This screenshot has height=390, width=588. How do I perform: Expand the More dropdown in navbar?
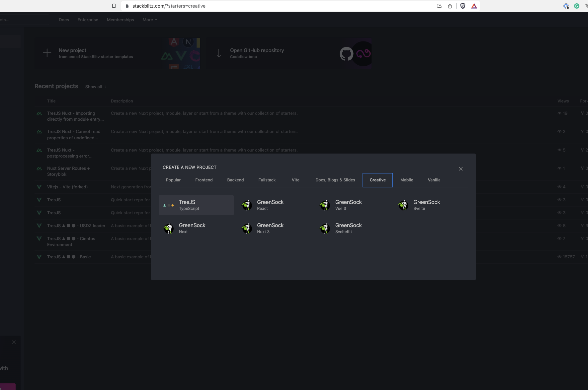coord(150,20)
